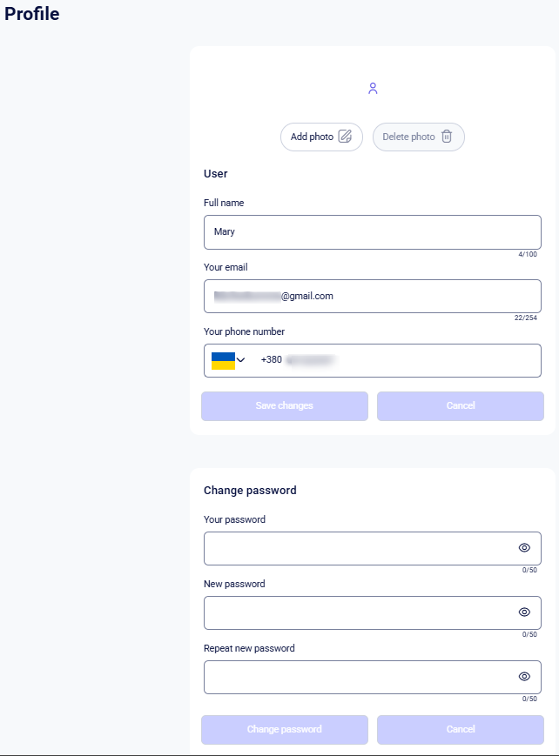Click inside the New password field

pyautogui.click(x=357, y=613)
